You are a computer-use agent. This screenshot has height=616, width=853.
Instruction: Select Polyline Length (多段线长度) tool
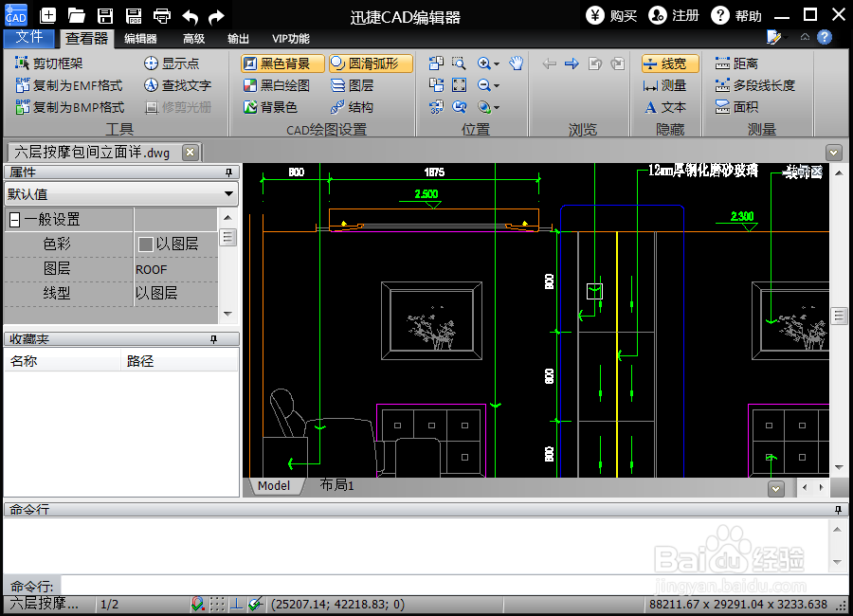(754, 85)
